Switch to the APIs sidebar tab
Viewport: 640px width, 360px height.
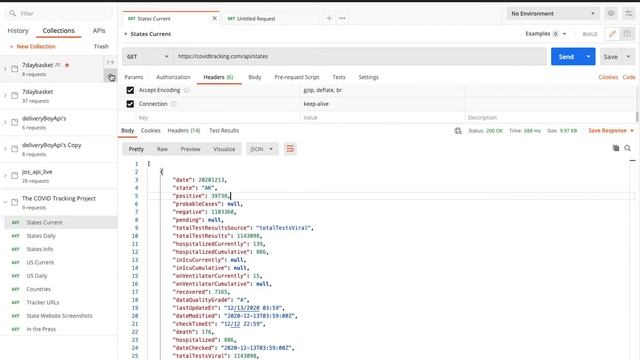click(x=99, y=31)
